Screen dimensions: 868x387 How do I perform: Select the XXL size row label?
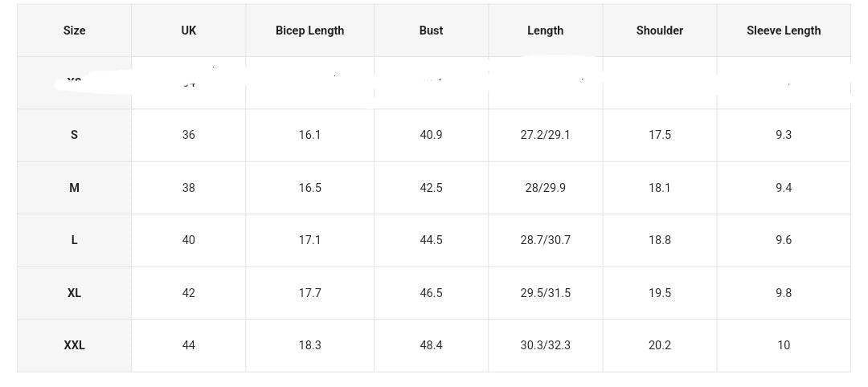pos(74,345)
